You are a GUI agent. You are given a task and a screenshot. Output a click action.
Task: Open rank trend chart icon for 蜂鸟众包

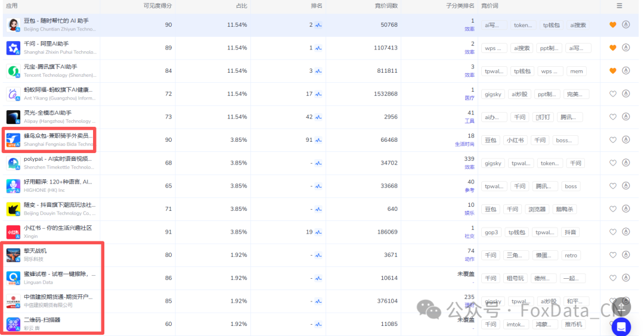point(318,140)
